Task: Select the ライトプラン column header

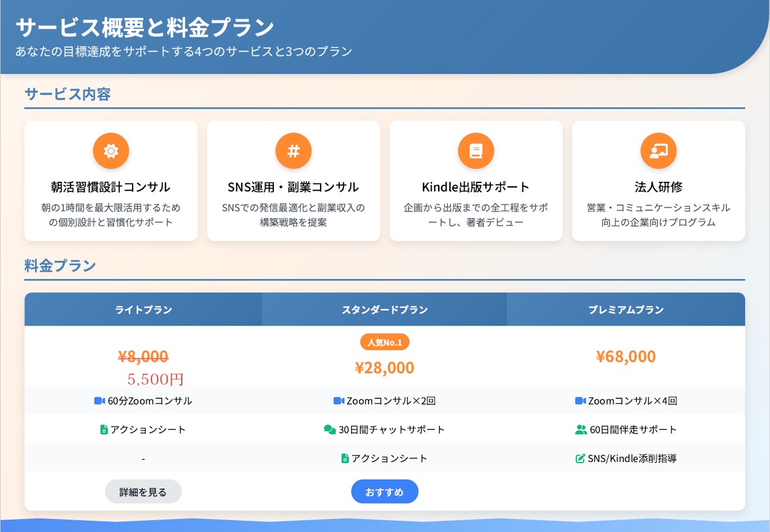Action: (x=143, y=309)
